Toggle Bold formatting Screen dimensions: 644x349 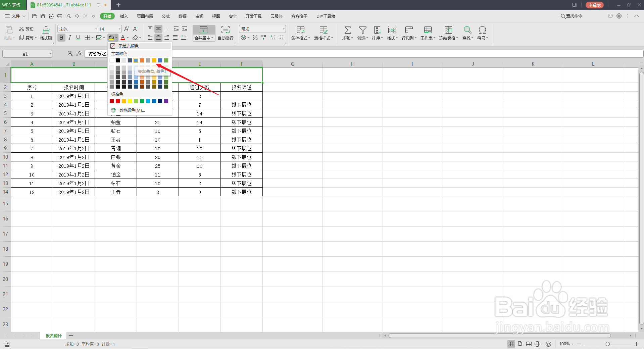click(x=61, y=38)
